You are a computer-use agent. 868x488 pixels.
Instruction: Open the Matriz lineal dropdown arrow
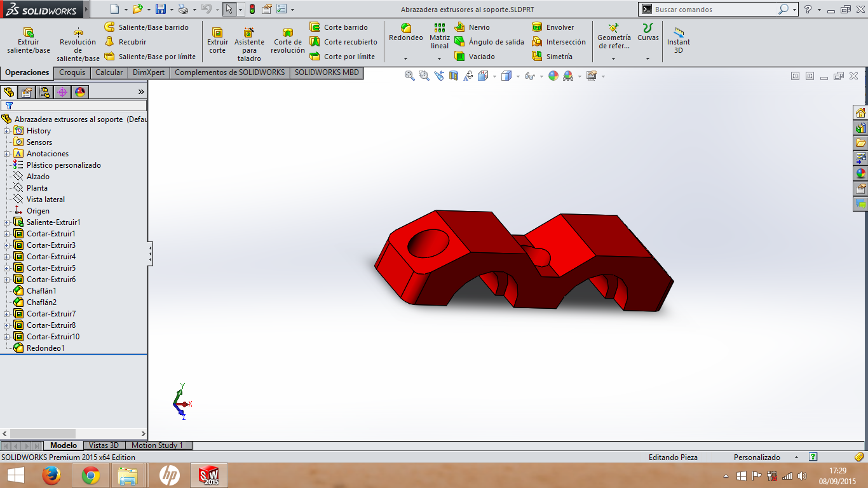439,58
